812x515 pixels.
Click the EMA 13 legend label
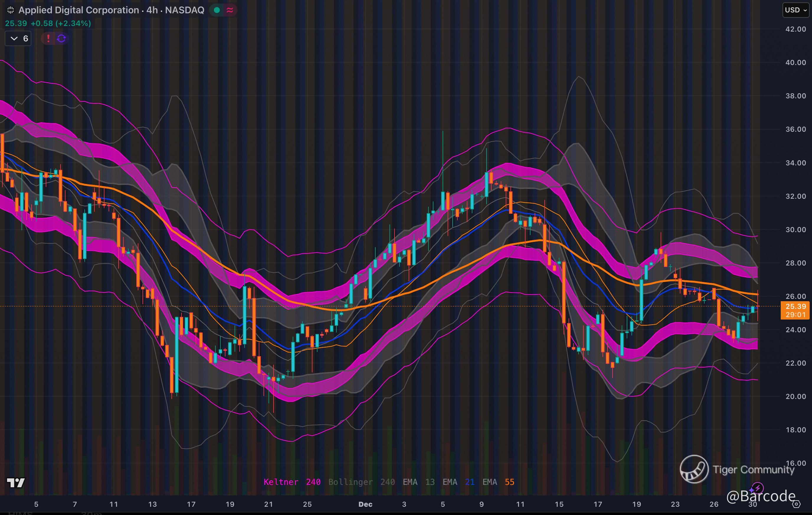pyautogui.click(x=418, y=482)
